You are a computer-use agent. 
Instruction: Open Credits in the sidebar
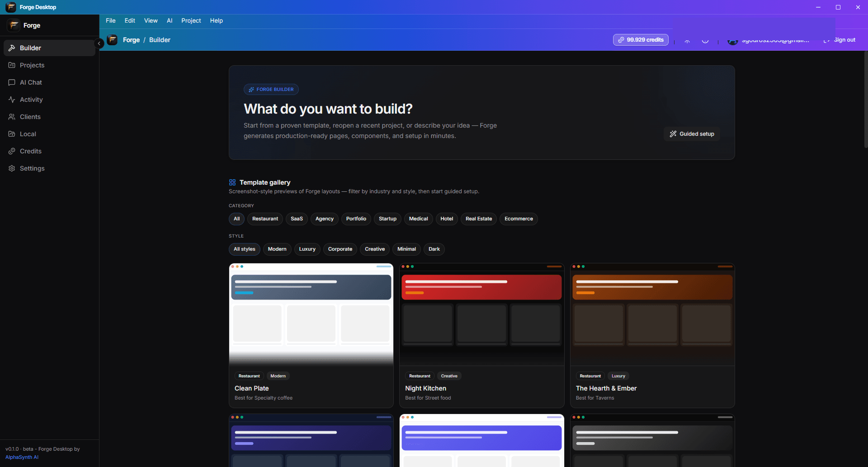pos(49,151)
